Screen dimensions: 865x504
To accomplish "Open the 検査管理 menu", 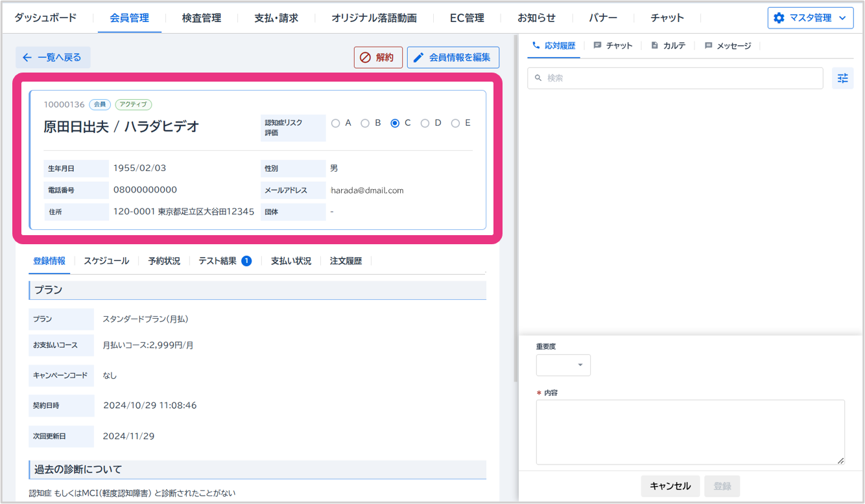I will click(201, 18).
